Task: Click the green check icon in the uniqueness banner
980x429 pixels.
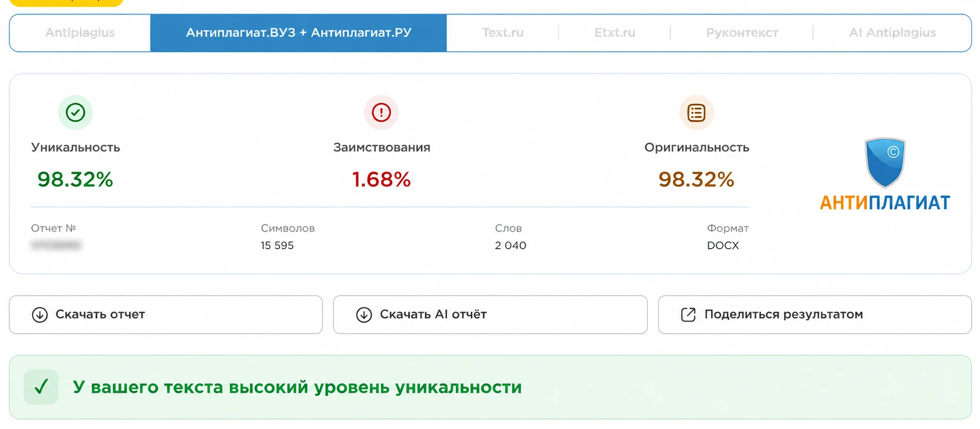Action: [41, 387]
